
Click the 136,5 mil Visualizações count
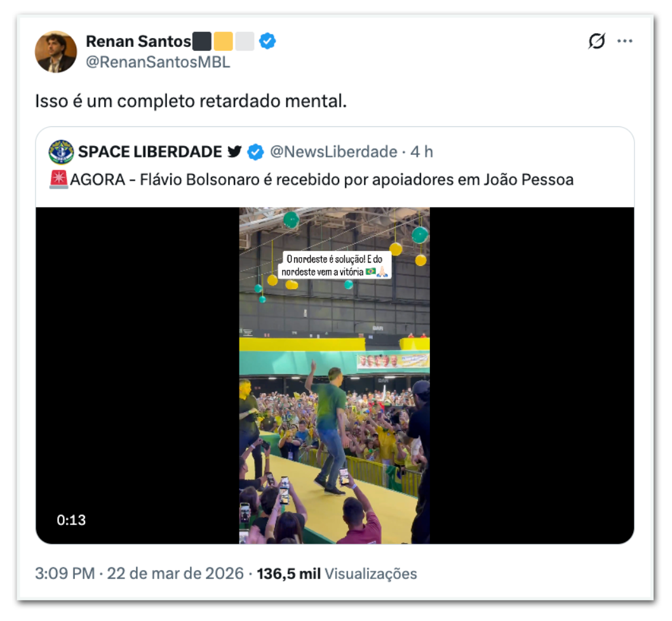tap(337, 573)
